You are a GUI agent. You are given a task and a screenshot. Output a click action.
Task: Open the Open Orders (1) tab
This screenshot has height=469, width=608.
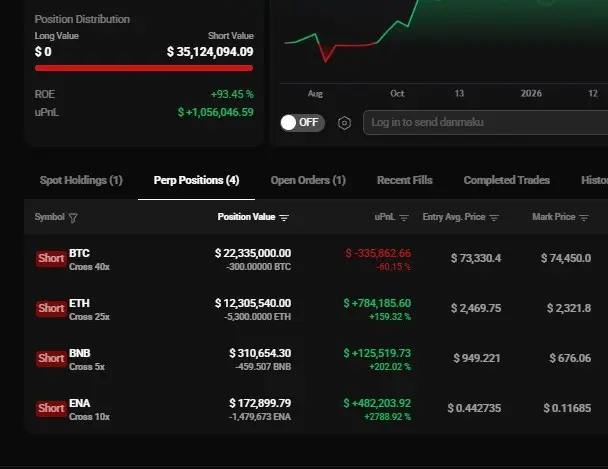(308, 180)
